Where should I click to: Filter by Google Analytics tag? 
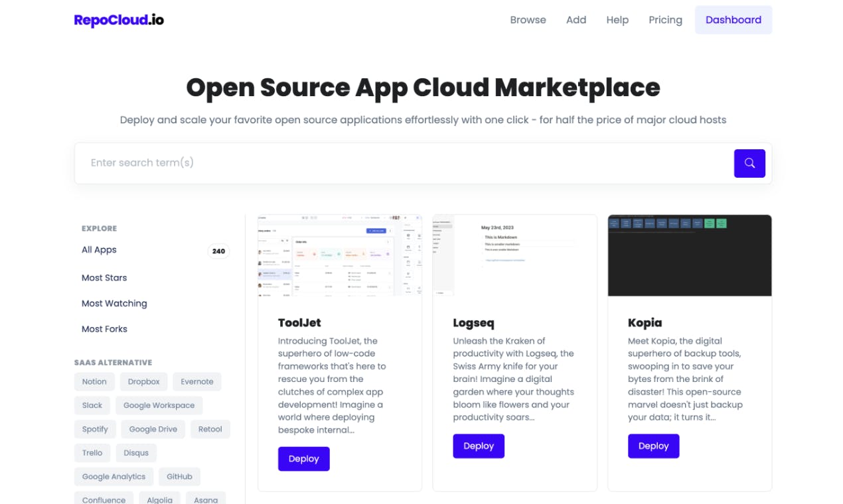click(114, 477)
